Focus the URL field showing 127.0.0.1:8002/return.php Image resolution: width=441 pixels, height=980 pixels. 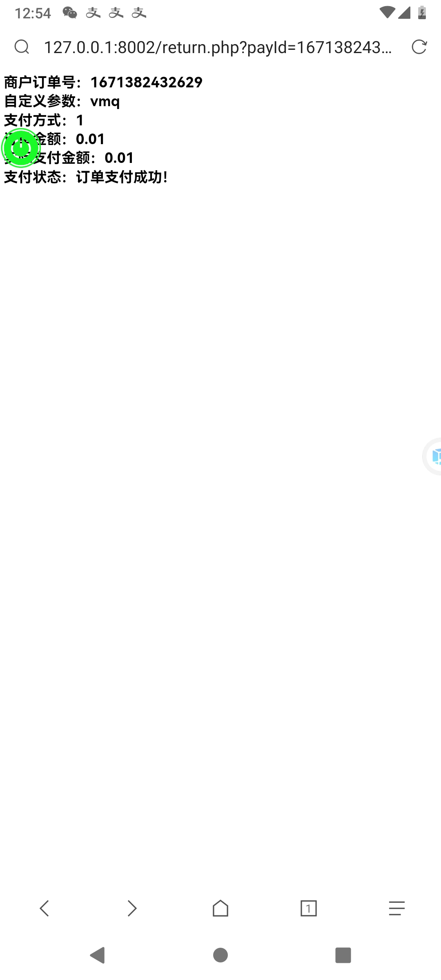218,47
